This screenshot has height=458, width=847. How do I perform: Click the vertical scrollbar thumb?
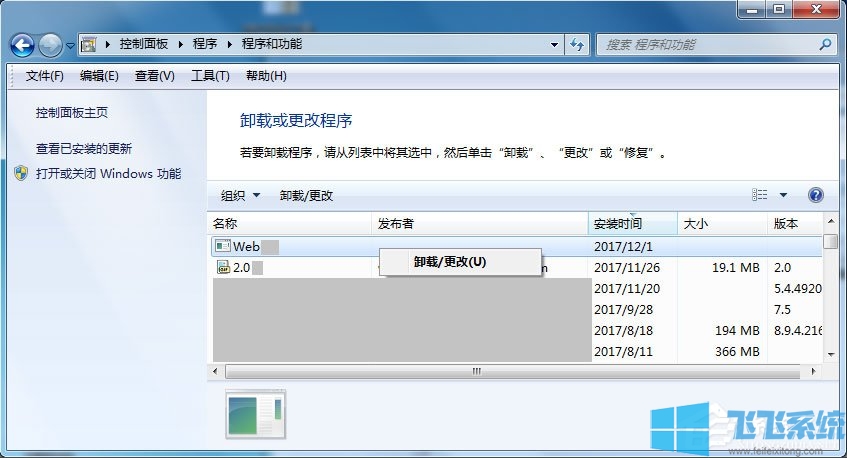[x=831, y=241]
